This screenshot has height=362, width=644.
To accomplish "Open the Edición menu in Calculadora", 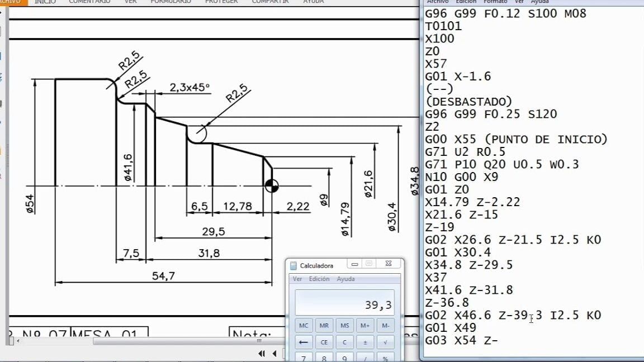I will click(319, 279).
